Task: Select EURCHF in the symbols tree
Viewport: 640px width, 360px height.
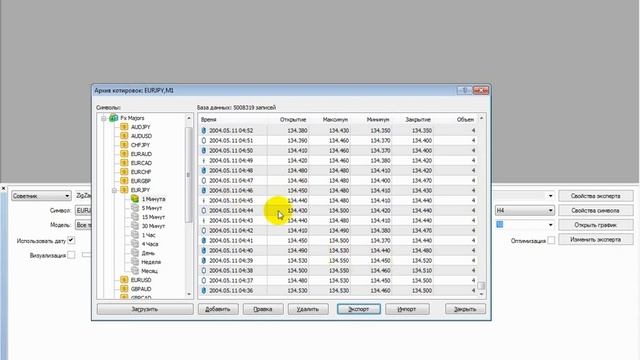Action: click(x=141, y=172)
